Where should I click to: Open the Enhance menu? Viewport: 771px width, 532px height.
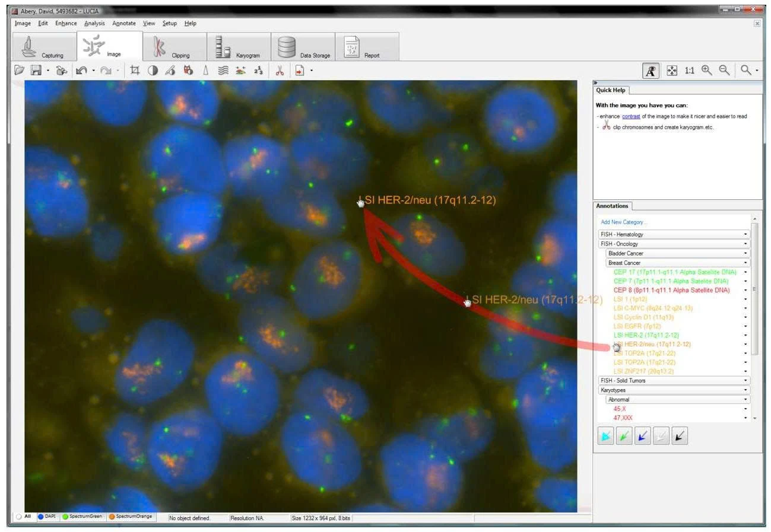coord(66,23)
